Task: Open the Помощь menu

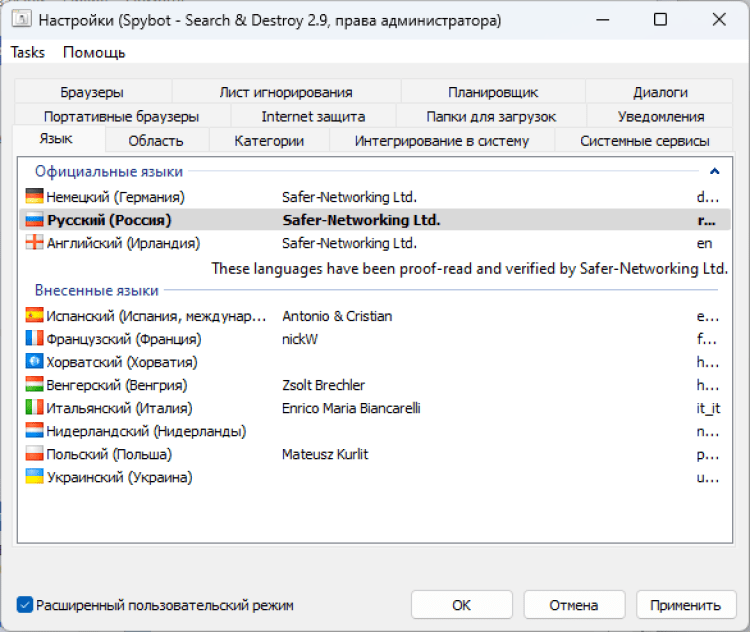Action: [x=94, y=52]
